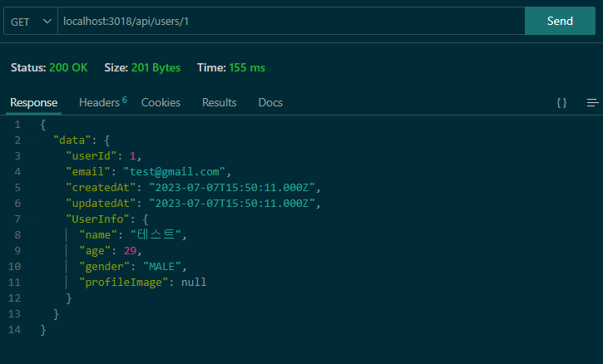Click the "profileImage" key

[123, 283]
